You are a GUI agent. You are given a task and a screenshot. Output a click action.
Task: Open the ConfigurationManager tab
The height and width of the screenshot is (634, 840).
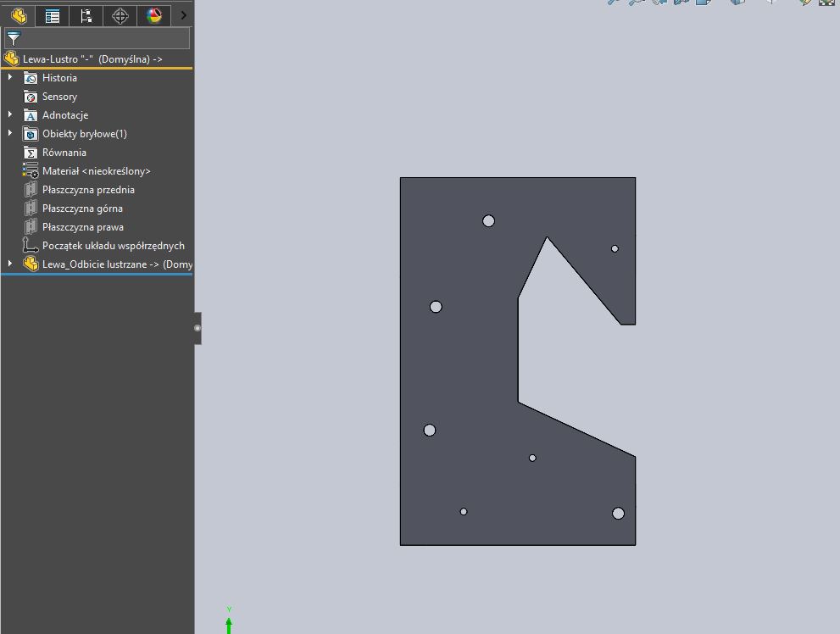click(x=86, y=14)
